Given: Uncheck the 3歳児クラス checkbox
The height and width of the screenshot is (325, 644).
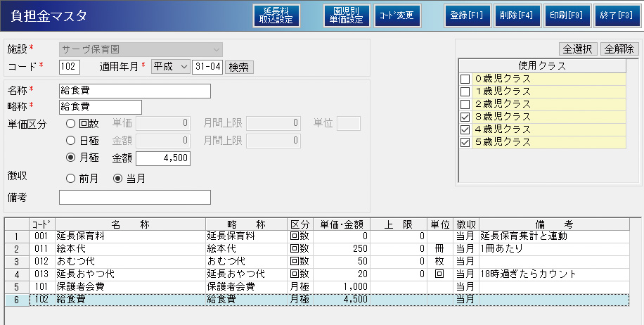Looking at the screenshot, I should [465, 117].
